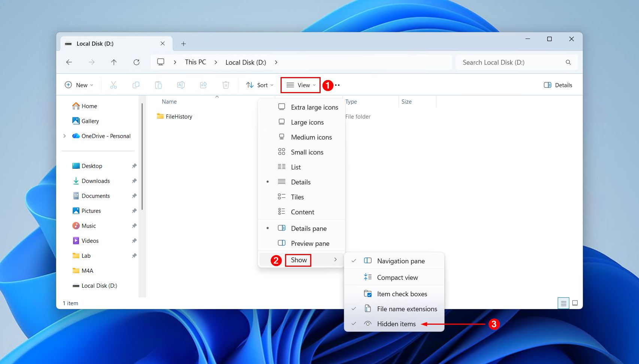Select the Details view layout
The height and width of the screenshot is (364, 639).
tap(302, 182)
